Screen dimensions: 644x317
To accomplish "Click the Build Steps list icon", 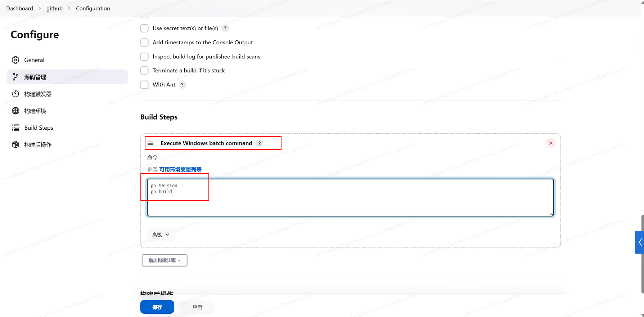I will [15, 128].
